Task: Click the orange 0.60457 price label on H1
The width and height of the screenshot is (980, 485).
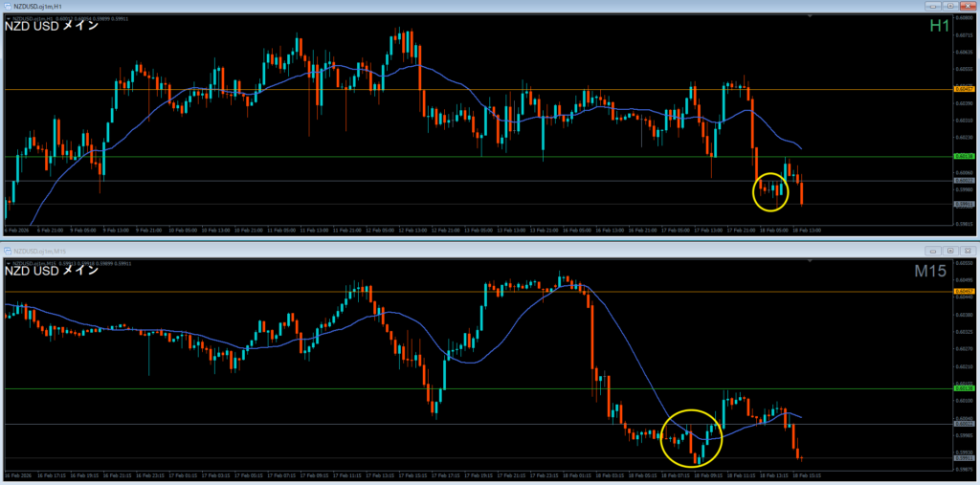Action: pyautogui.click(x=965, y=89)
